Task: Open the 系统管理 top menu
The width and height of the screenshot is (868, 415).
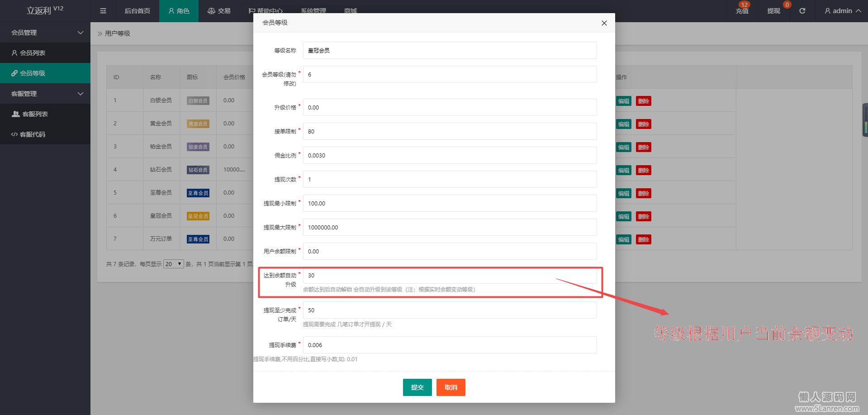Action: [313, 11]
